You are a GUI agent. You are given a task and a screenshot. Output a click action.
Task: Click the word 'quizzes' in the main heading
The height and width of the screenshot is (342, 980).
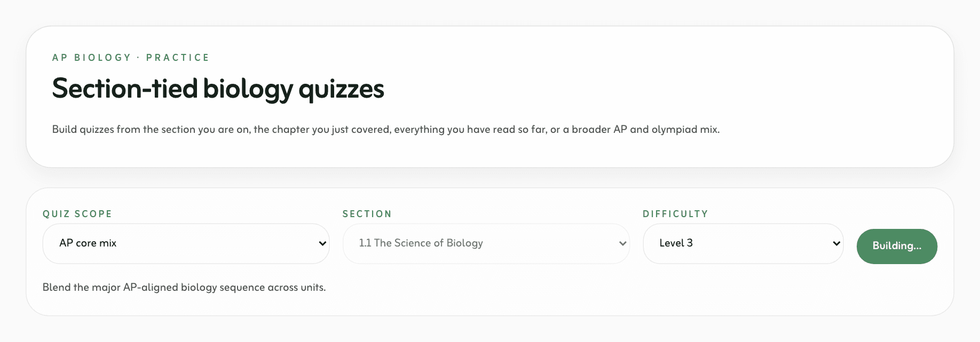pyautogui.click(x=341, y=89)
